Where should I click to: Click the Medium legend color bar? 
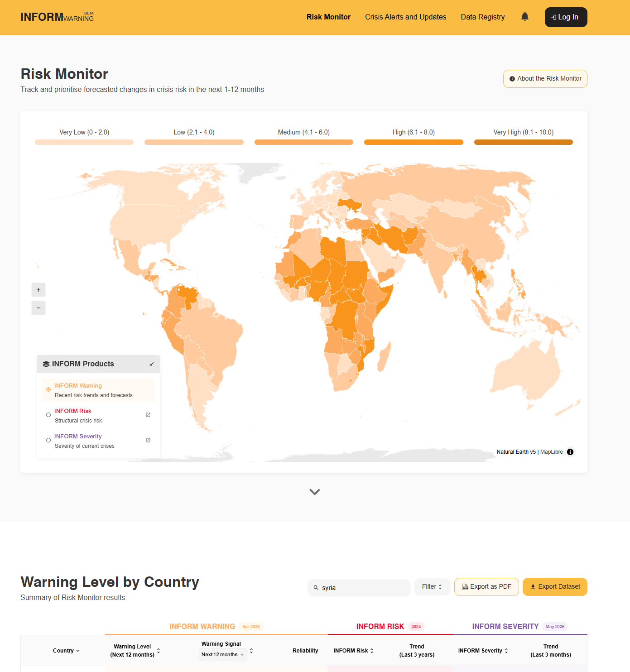click(304, 142)
